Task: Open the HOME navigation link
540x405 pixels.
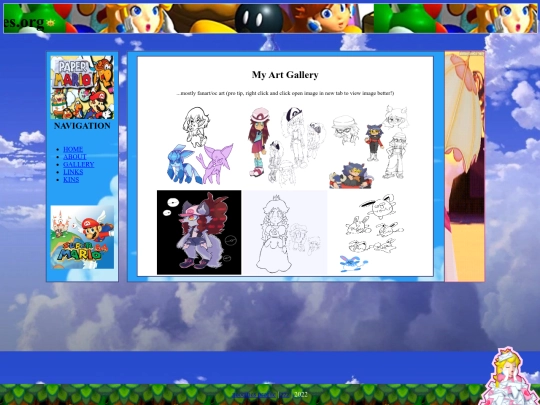Action: [x=73, y=149]
